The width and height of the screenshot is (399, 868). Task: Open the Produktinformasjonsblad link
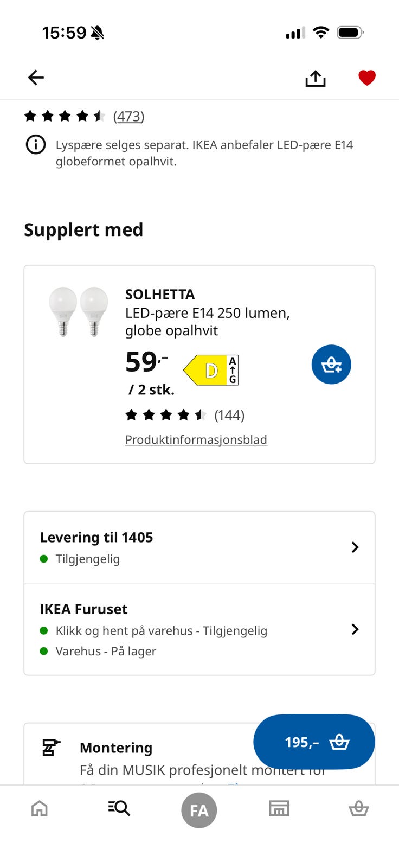click(x=196, y=439)
